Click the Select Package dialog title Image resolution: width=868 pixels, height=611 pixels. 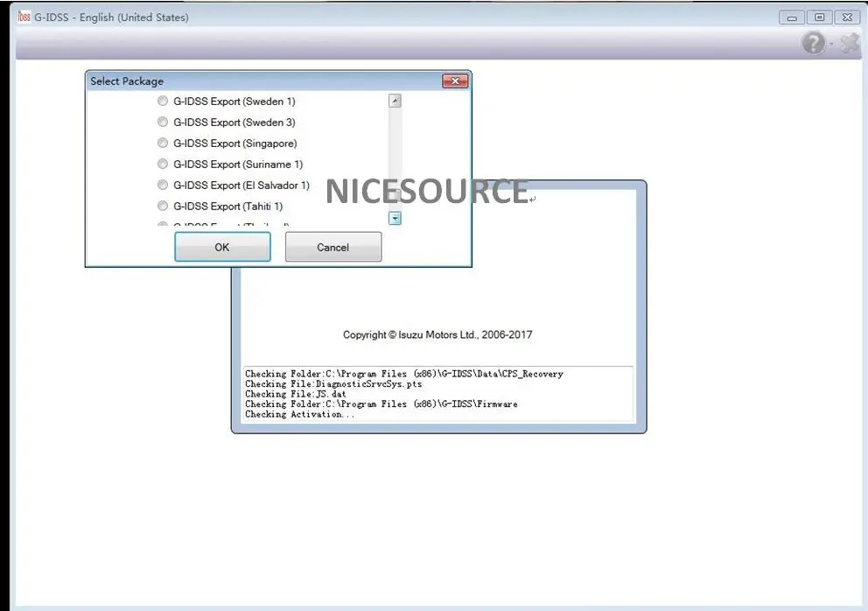[127, 81]
